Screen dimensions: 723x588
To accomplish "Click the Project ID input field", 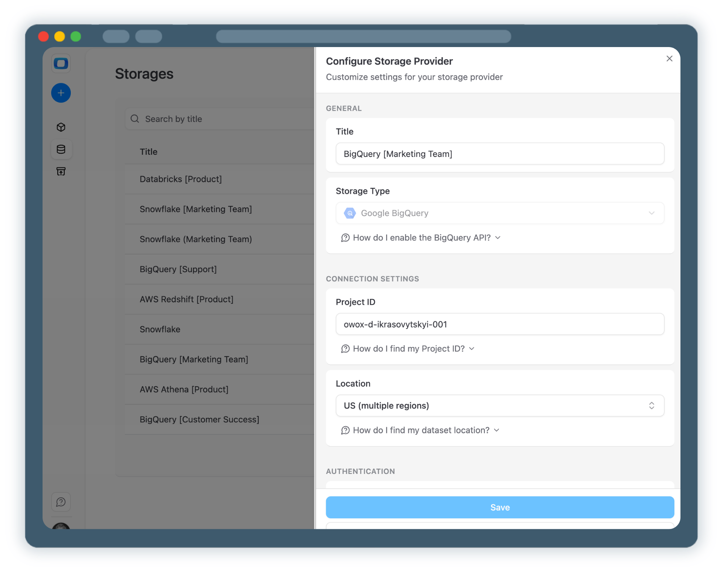I will pyautogui.click(x=499, y=324).
